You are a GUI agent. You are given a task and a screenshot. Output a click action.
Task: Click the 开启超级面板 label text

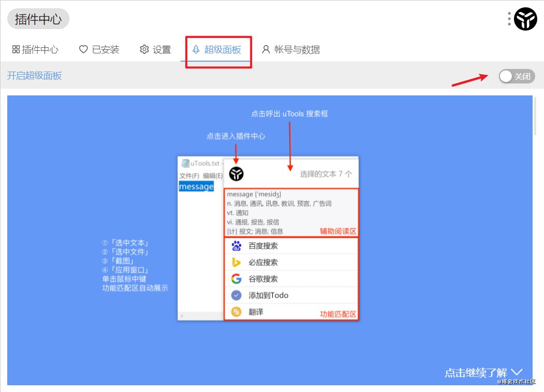(x=34, y=76)
